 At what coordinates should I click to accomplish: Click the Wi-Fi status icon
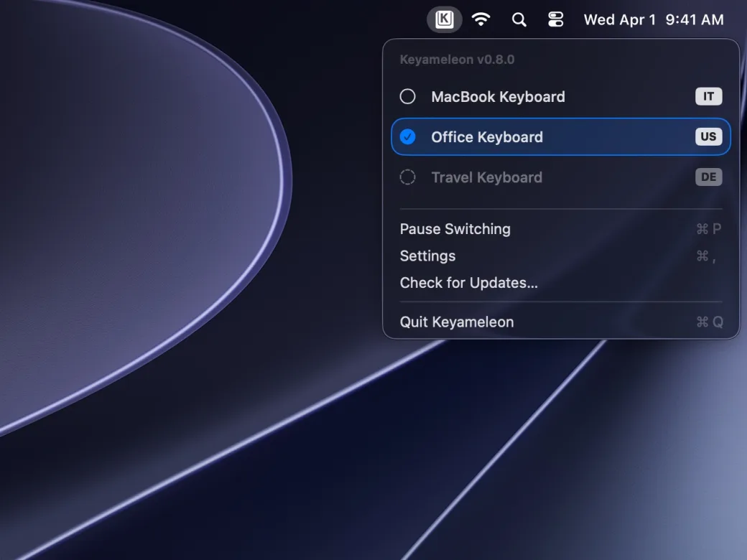[x=481, y=19]
